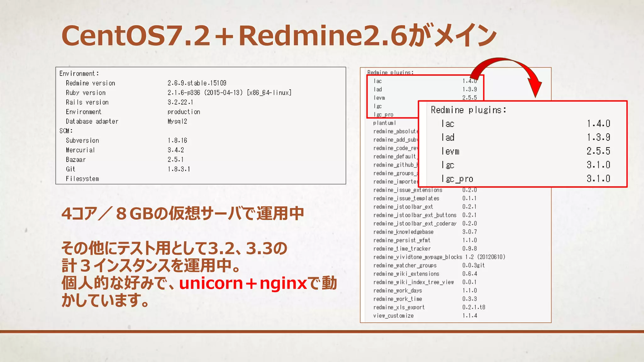Viewport: 644px width, 362px height.
Task: Click view_customize version '1.1.4'
Action: 469,316
